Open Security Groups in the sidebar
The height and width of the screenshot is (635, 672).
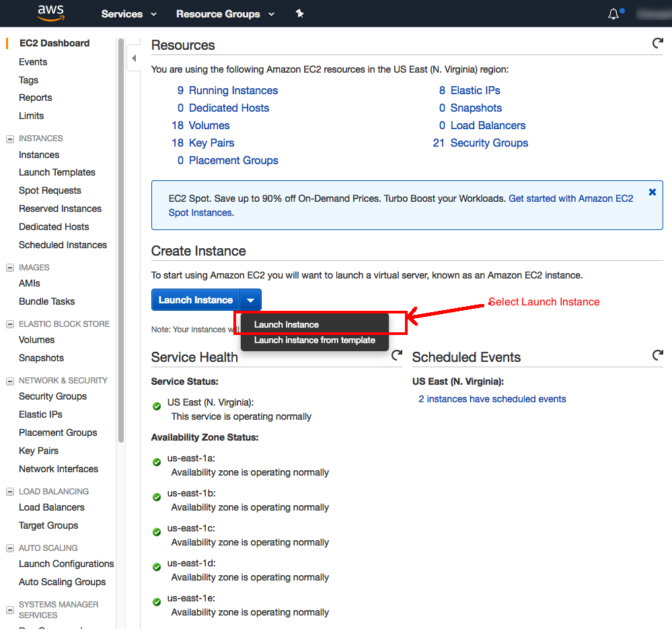52,396
